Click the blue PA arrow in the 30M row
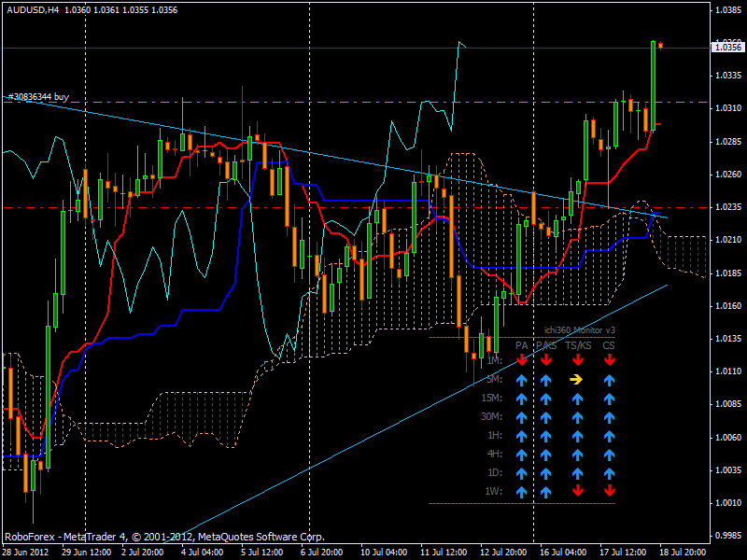Screen dimensions: 747x560 pos(522,416)
